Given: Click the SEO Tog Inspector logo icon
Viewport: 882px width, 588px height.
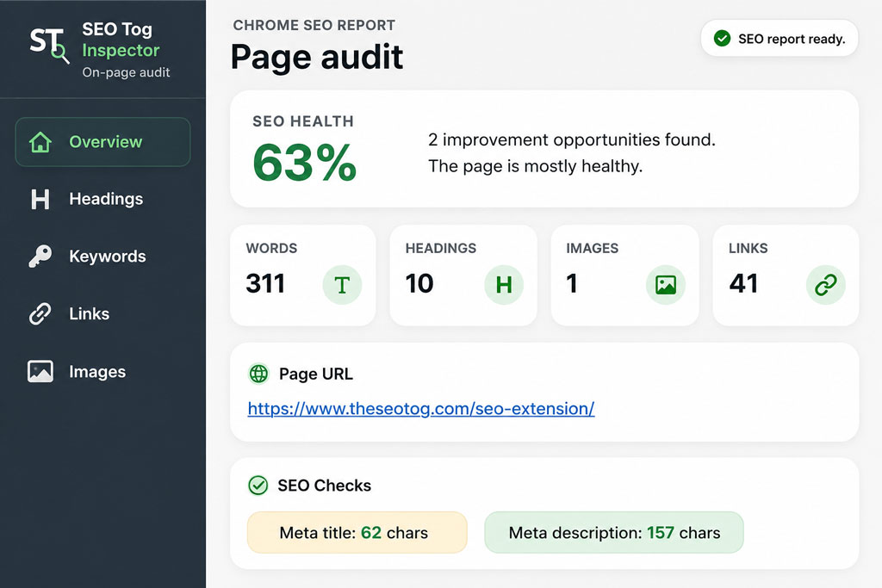Looking at the screenshot, I should coord(49,45).
